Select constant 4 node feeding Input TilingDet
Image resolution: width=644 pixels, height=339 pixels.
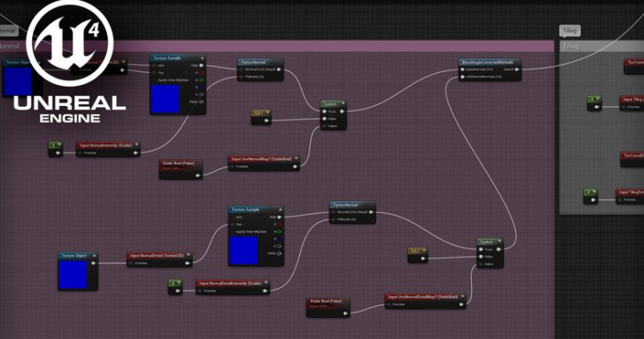(591, 197)
